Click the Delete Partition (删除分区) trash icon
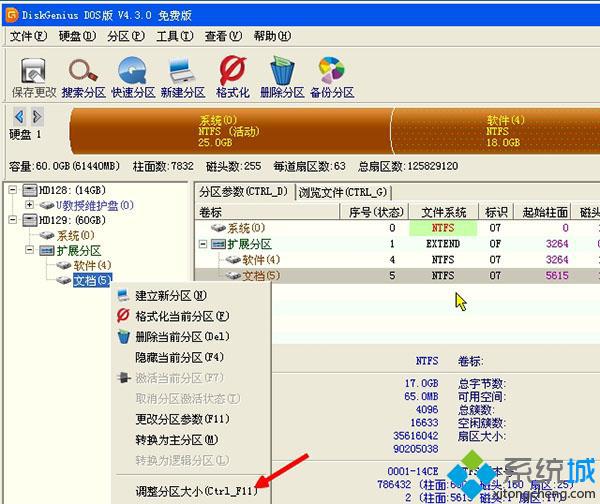This screenshot has width=600, height=504. [282, 70]
